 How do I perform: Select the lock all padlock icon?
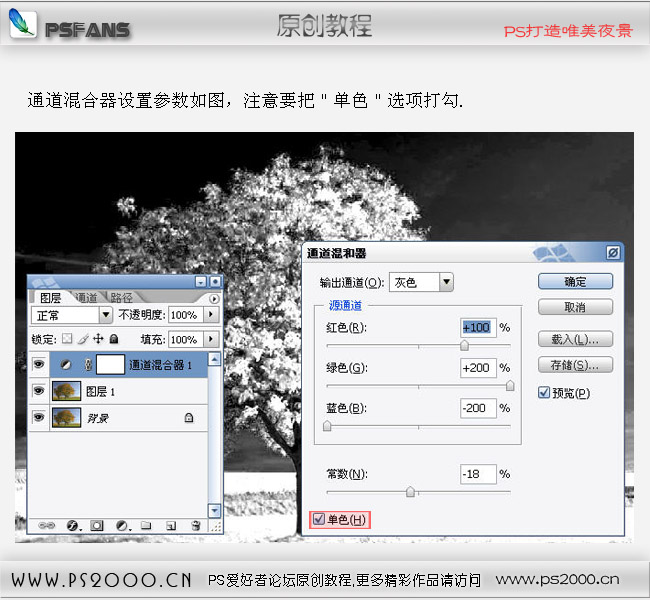coord(114,339)
